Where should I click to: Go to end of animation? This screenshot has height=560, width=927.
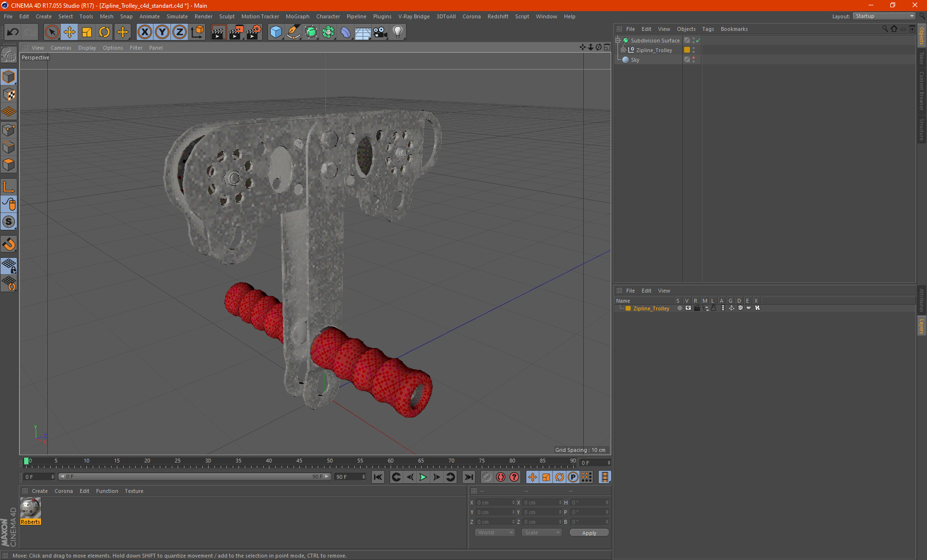[468, 477]
